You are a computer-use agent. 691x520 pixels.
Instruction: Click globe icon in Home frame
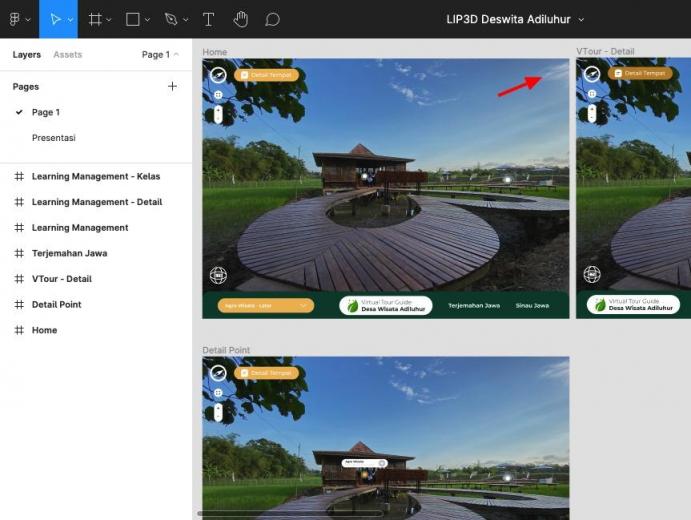click(x=218, y=275)
